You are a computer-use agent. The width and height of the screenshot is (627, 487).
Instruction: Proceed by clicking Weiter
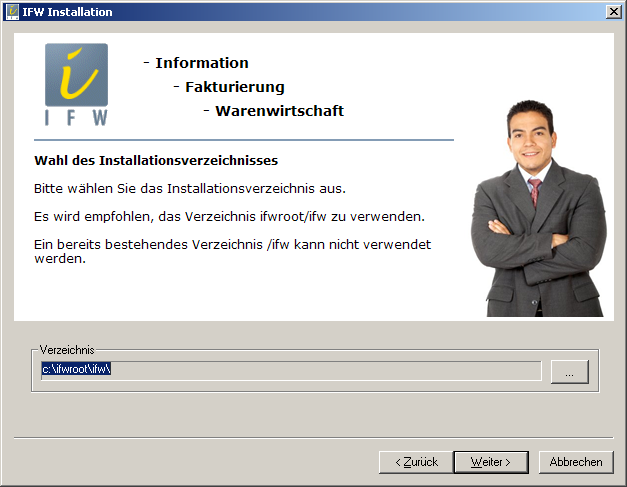point(491,462)
